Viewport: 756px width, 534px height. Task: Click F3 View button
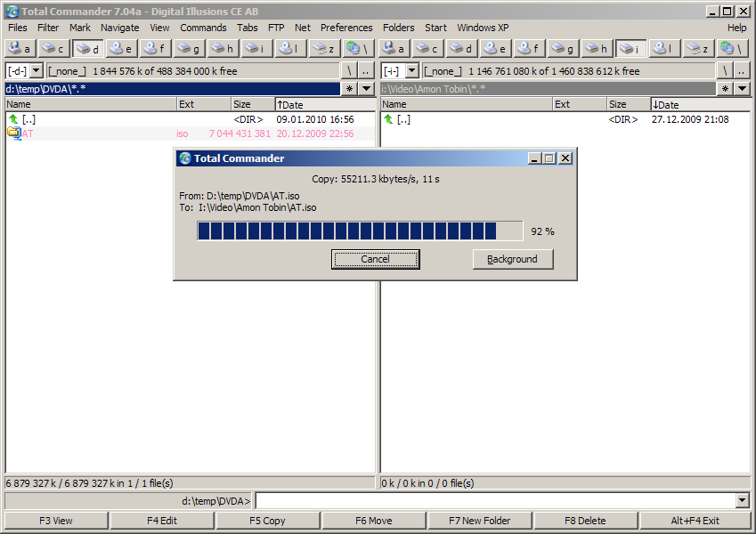coord(56,521)
